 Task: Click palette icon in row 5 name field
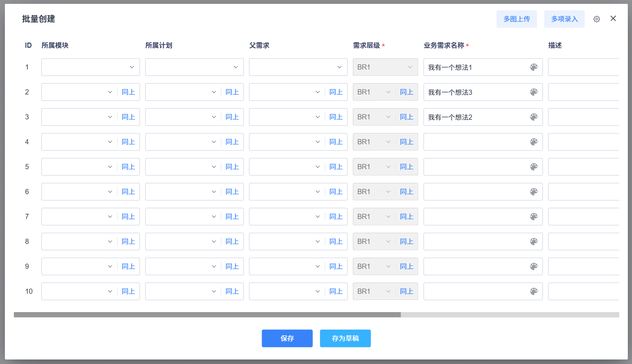point(534,167)
